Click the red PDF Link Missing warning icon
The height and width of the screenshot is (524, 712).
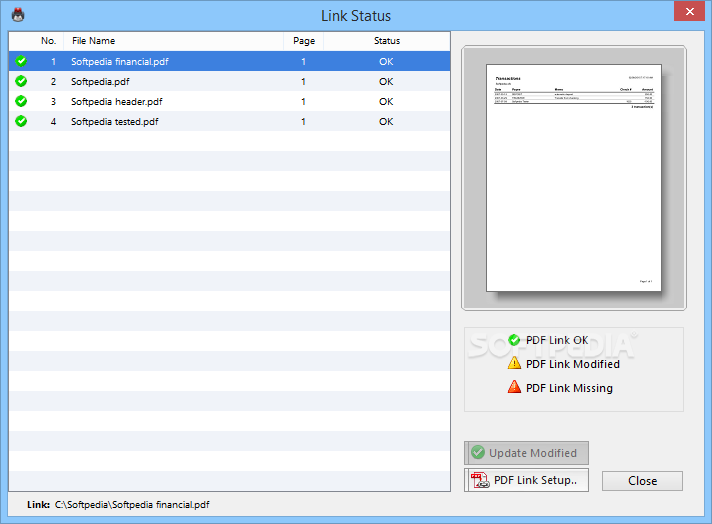(514, 387)
